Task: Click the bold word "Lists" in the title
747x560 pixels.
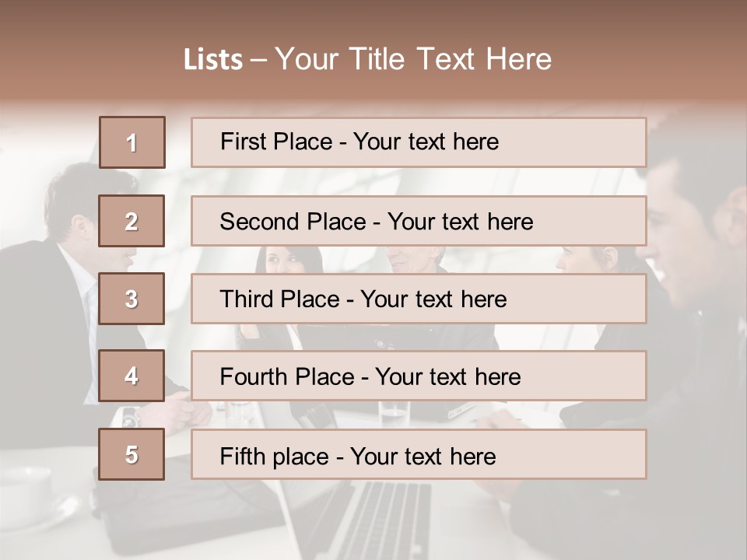Action: click(212, 60)
